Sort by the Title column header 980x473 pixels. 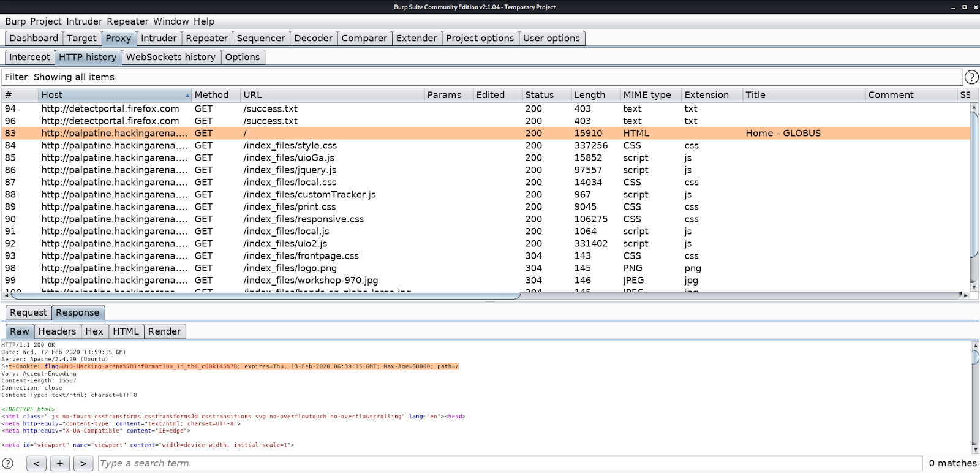(x=804, y=95)
